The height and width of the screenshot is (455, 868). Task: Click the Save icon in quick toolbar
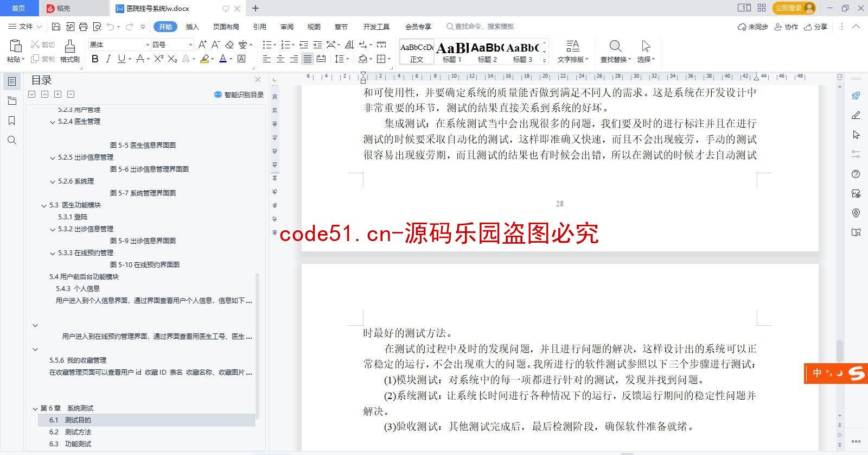pos(56,27)
